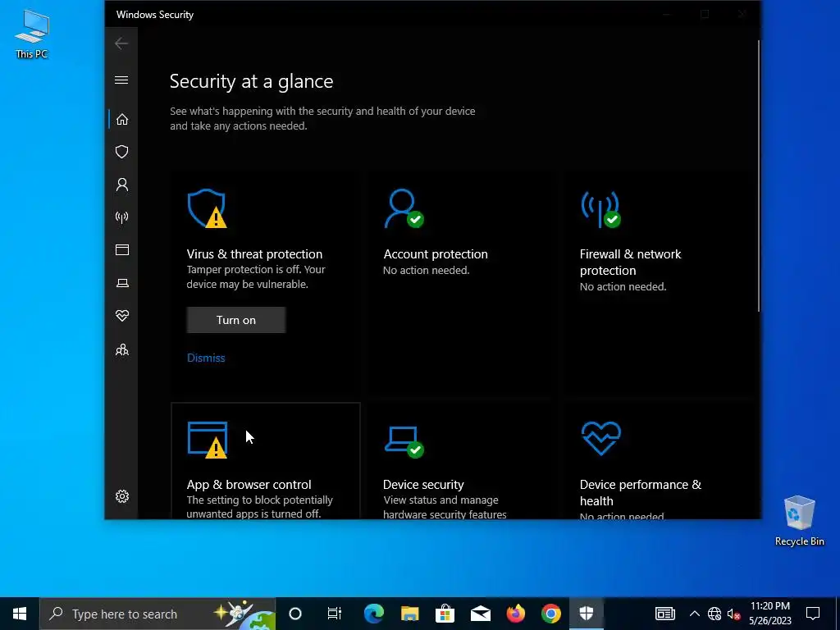Screen dimensions: 840x630
Task: Open Firewall & network antenna icon in sidebar
Action: [x=122, y=217]
